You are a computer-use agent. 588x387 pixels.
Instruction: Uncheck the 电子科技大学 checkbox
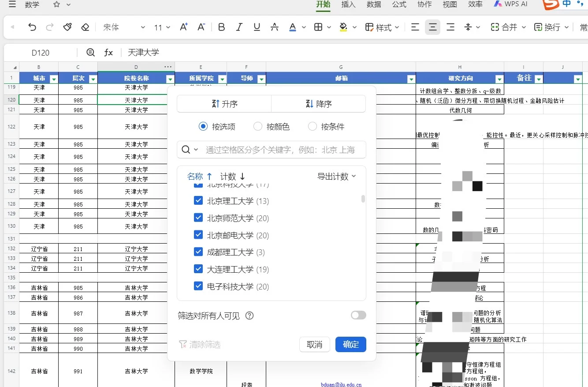pos(198,286)
